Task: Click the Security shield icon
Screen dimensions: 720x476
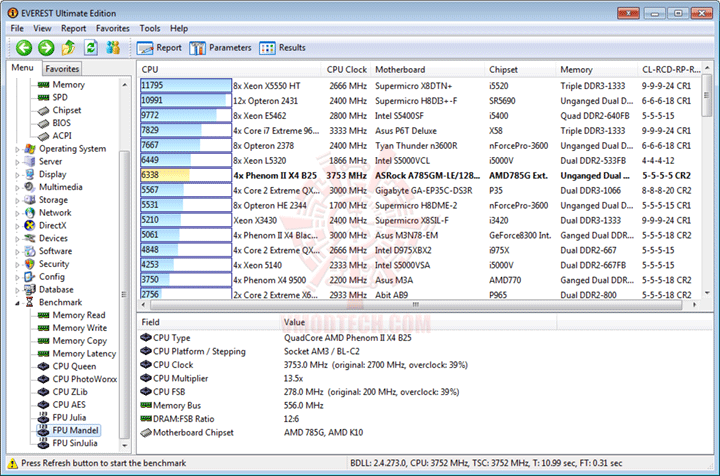Action: pyautogui.click(x=30, y=264)
